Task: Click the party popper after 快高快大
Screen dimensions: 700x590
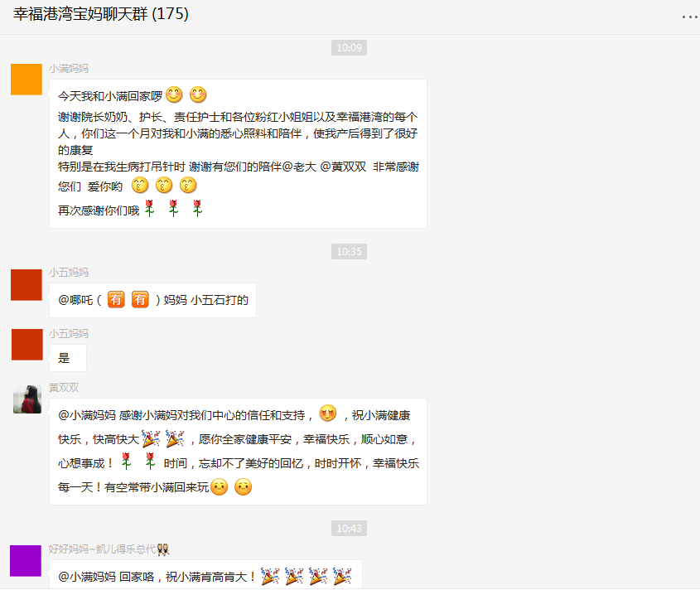Action: (151, 438)
